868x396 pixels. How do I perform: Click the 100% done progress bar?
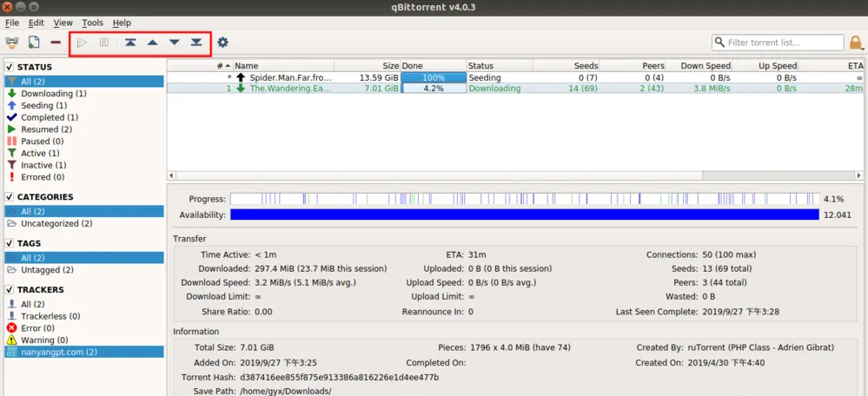(434, 77)
